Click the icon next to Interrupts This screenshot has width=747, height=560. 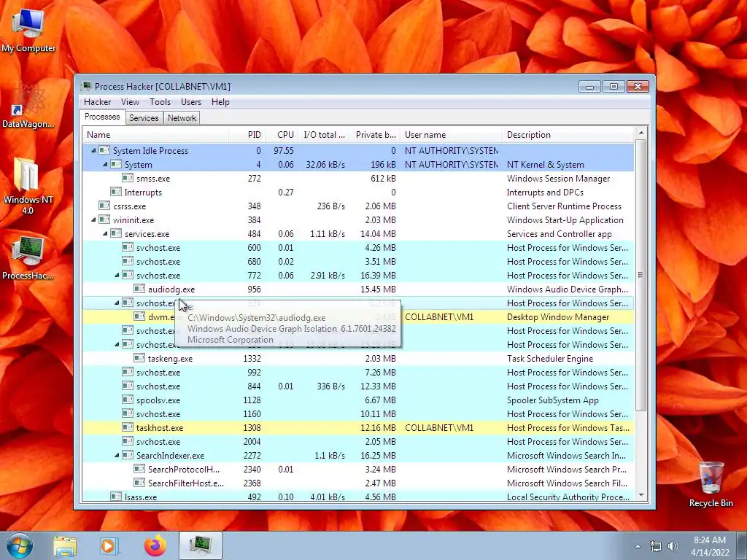[x=116, y=192]
